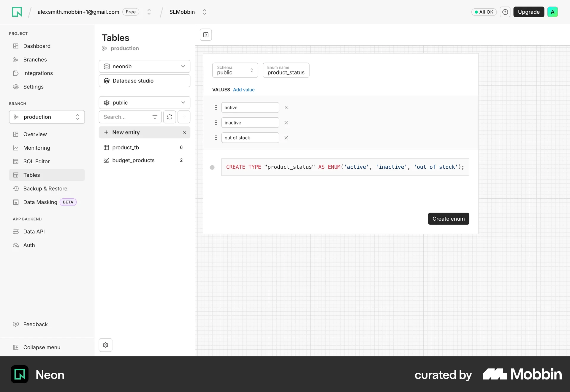Open Data Masking beta page
The image size is (570, 392).
pos(47,202)
